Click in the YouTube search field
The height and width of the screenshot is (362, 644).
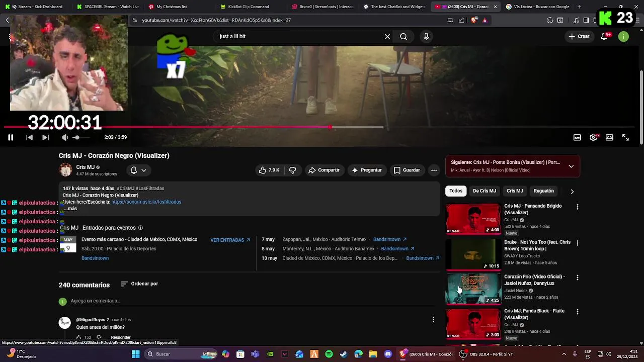pyautogui.click(x=299, y=36)
